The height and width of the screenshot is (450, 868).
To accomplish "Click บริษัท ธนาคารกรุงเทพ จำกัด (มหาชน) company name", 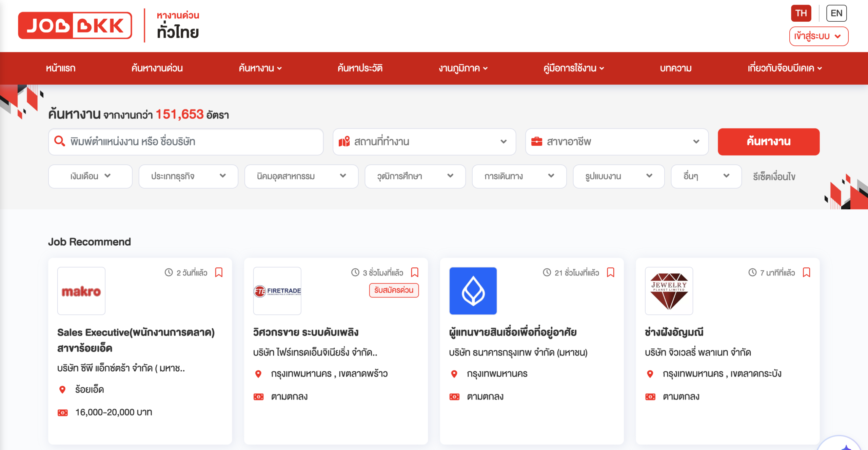I will [518, 353].
